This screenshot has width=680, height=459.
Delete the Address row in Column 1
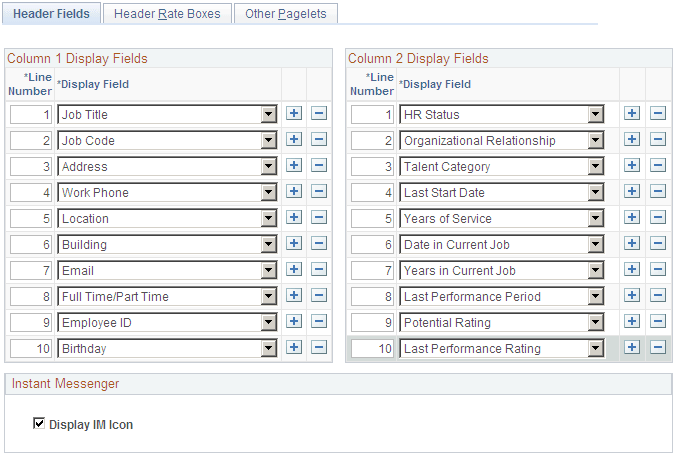319,166
